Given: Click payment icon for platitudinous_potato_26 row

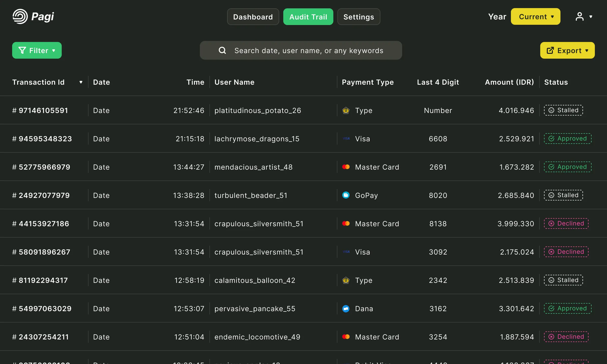Looking at the screenshot, I should (346, 110).
